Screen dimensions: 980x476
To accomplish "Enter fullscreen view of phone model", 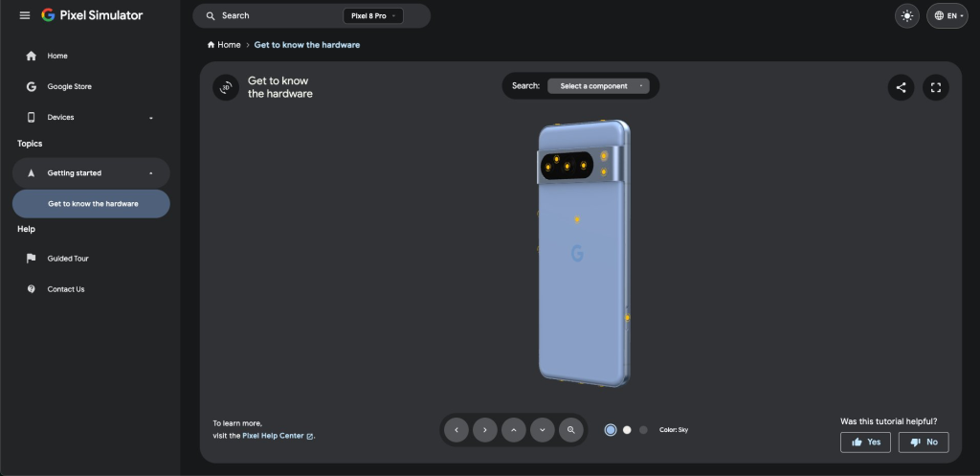I will 936,87.
